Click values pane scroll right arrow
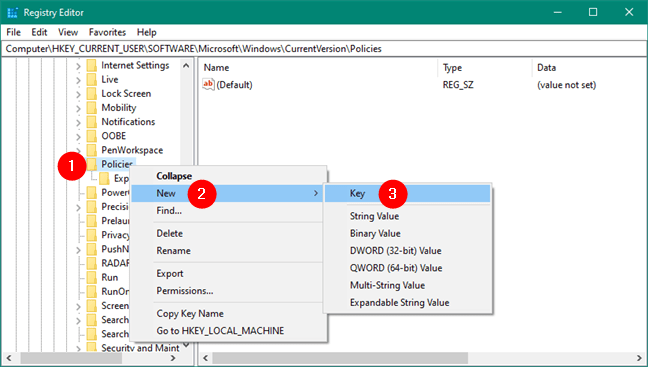 (640, 358)
